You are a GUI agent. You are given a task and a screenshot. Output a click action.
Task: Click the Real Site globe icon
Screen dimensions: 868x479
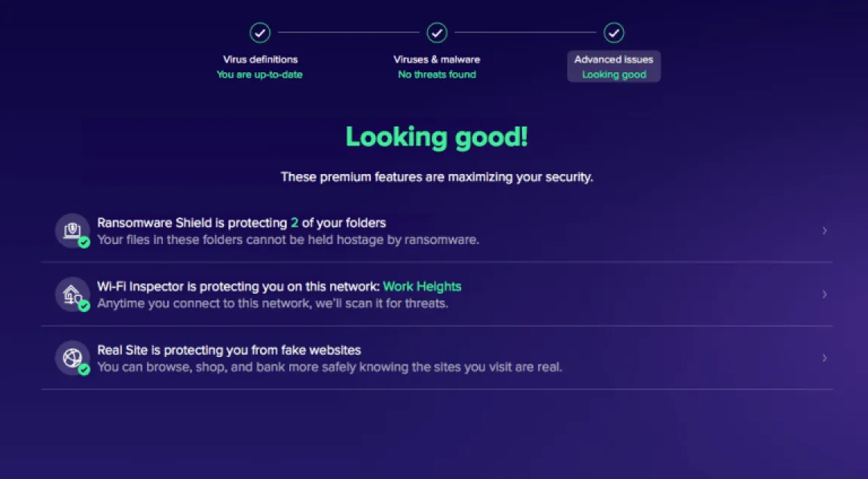72,357
